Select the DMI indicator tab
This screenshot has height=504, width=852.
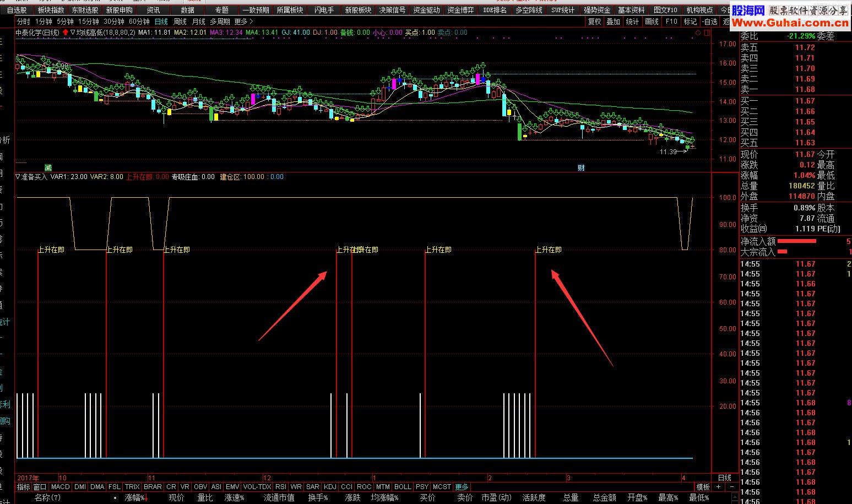pyautogui.click(x=80, y=487)
